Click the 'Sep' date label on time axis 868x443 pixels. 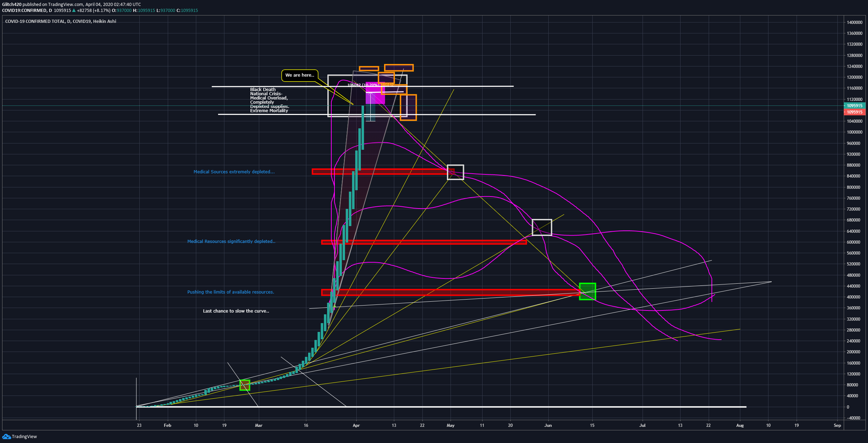837,425
